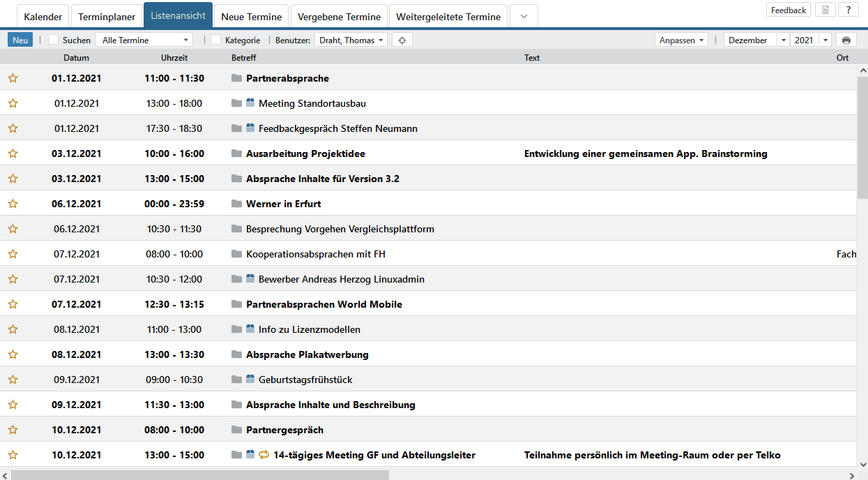This screenshot has width=868, height=480.
Task: Star the Partnerabsprache appointment on 01.12.2021
Action: (13, 78)
